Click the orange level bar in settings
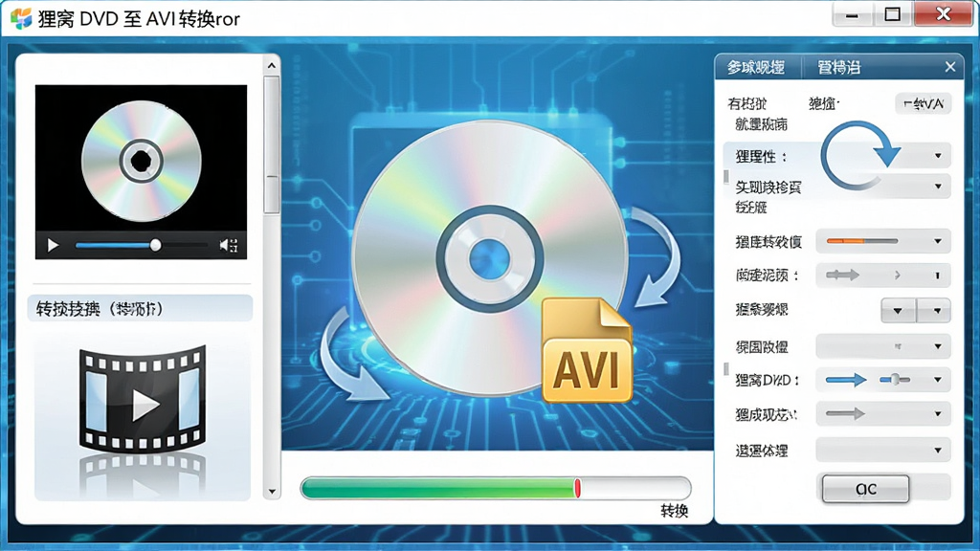 [862, 241]
